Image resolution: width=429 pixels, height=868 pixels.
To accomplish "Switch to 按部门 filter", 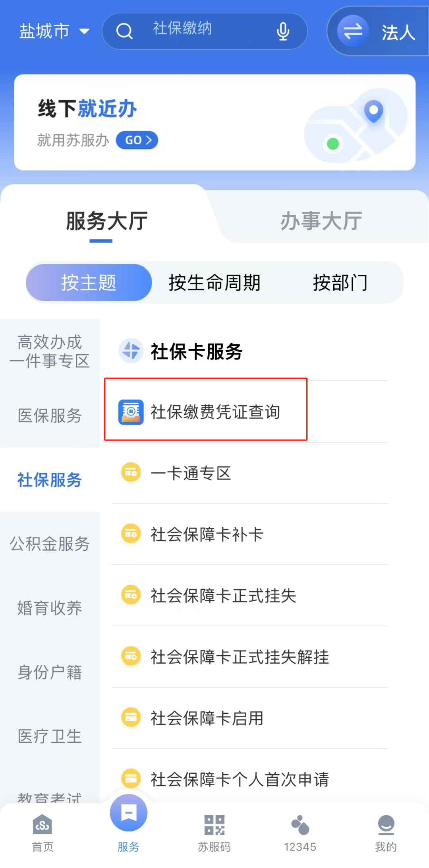I will (x=340, y=283).
